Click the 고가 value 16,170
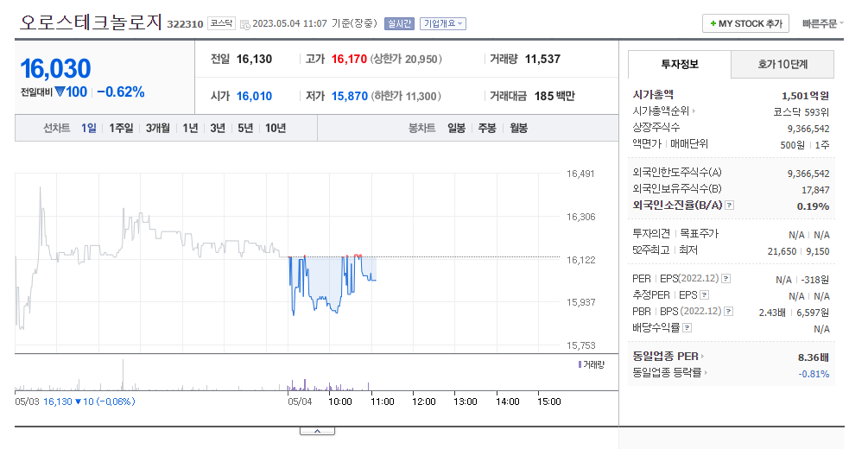Viewport: 868px width, 449px height. click(349, 59)
